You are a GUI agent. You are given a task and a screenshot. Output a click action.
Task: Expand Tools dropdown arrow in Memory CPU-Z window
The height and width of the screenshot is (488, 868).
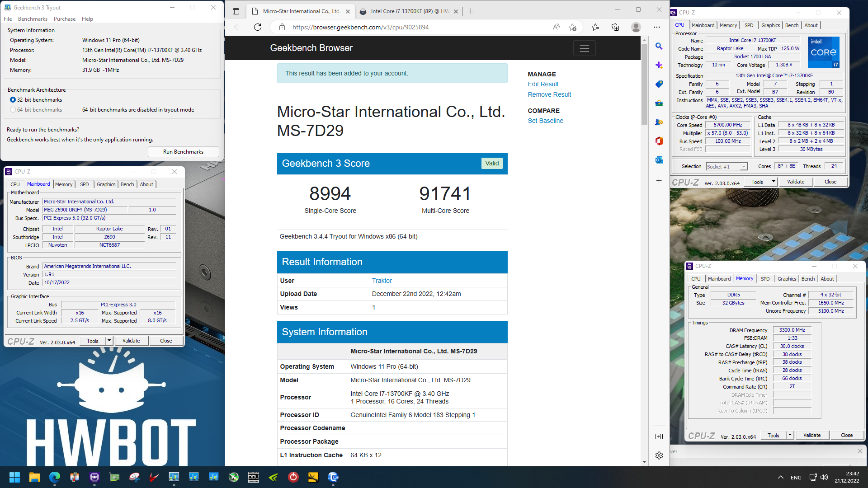coord(790,435)
